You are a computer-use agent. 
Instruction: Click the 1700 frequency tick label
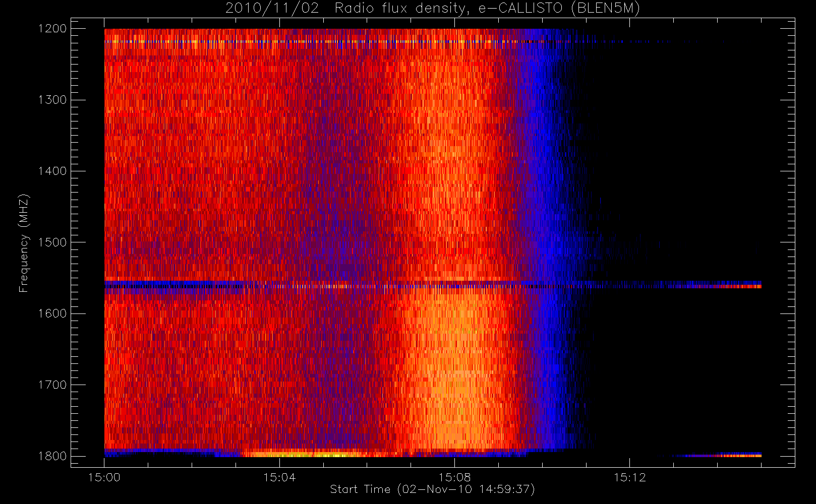pos(52,385)
